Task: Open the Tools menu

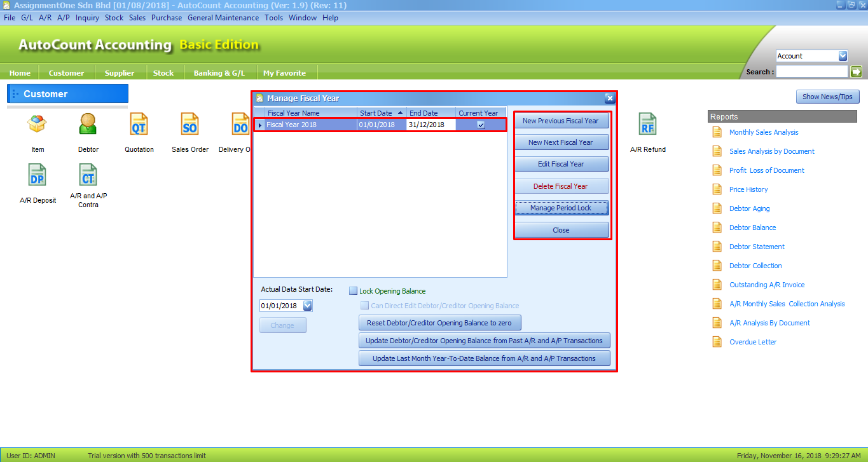Action: point(273,18)
